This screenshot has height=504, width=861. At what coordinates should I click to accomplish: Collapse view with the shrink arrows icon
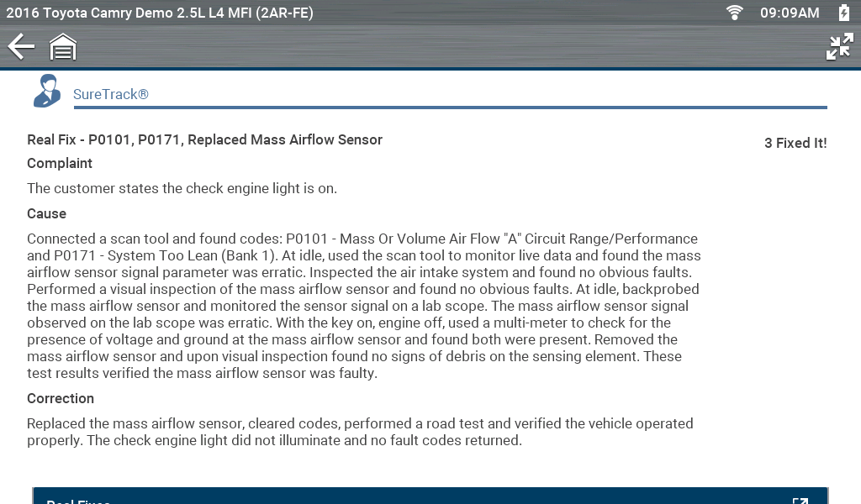[839, 47]
